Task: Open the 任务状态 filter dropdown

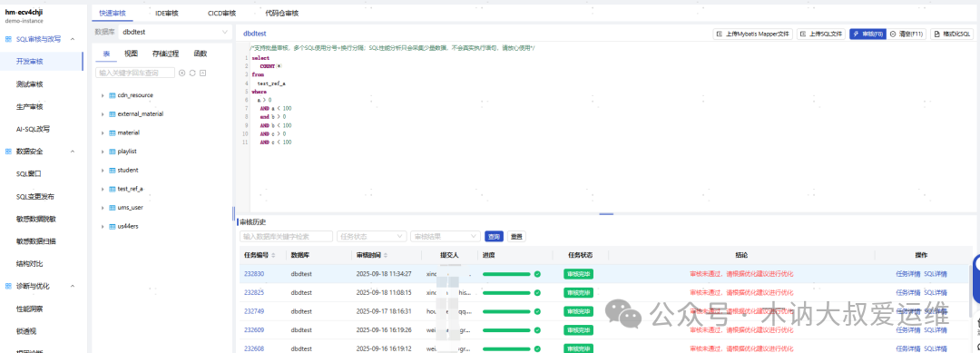Action: click(371, 237)
